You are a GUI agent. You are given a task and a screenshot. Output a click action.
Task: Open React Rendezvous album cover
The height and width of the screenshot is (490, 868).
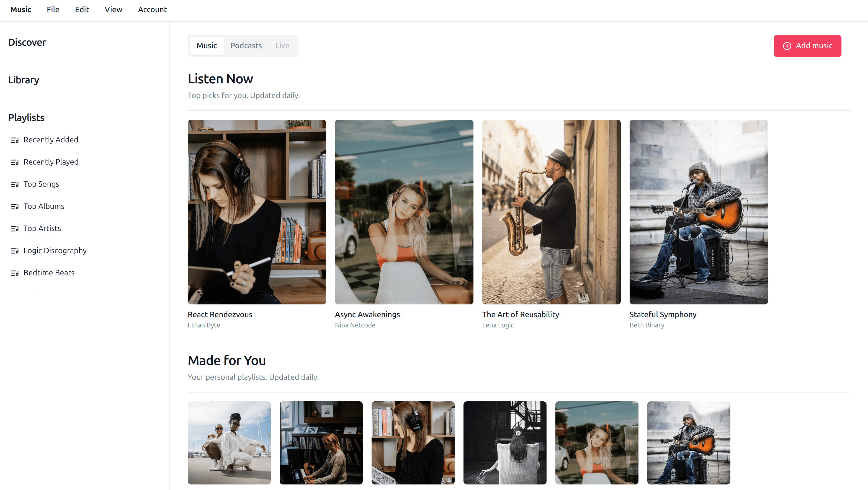click(x=257, y=212)
